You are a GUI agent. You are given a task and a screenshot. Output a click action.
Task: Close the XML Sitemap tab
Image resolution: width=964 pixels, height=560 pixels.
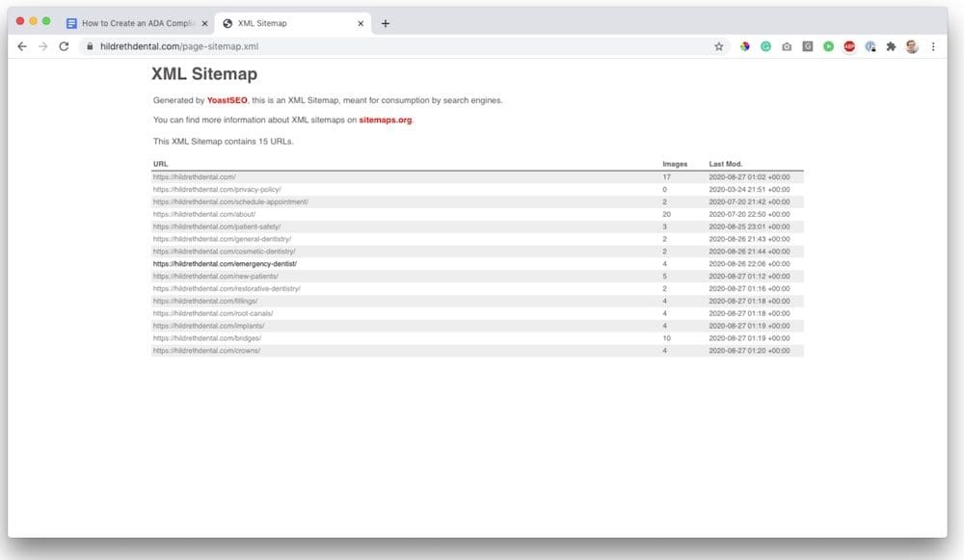tap(361, 23)
